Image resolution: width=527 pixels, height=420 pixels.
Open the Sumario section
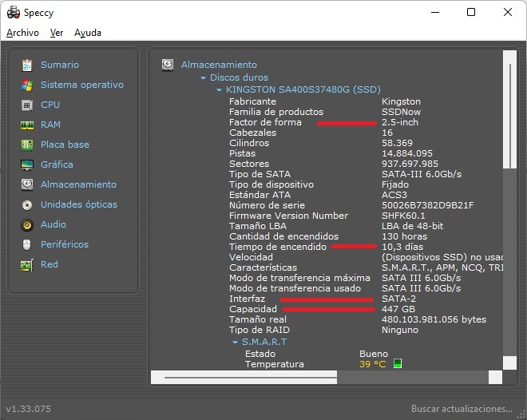[60, 65]
